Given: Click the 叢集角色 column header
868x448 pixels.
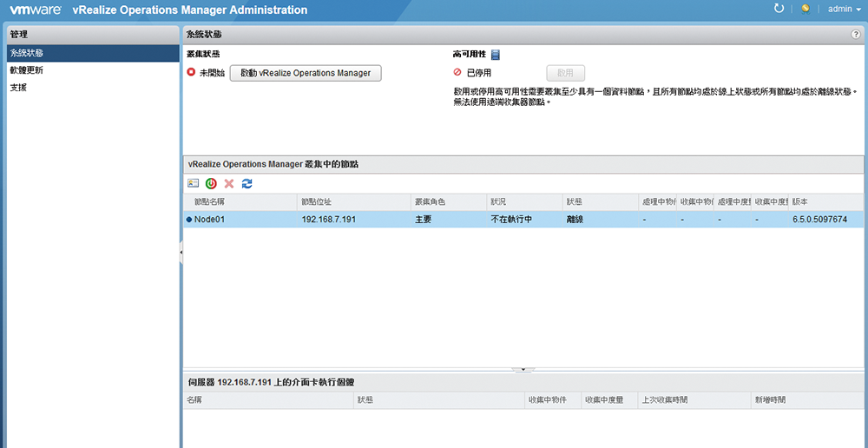Looking at the screenshot, I should (x=449, y=202).
